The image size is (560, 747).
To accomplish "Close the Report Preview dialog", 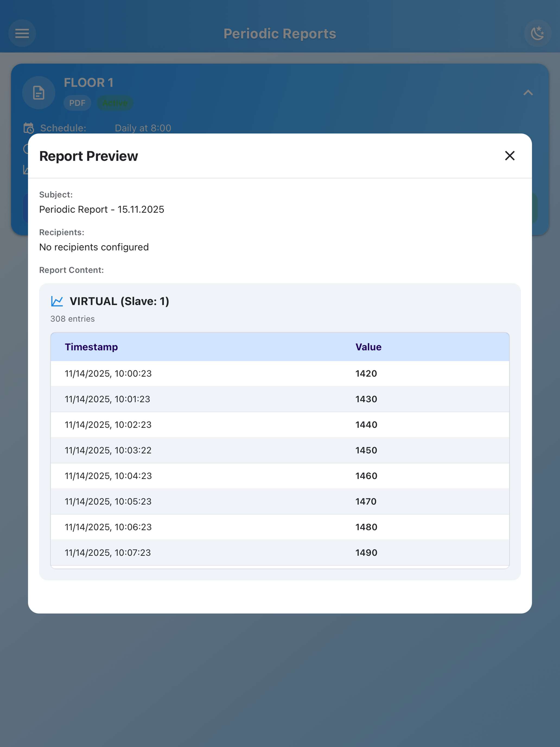I will [x=509, y=156].
